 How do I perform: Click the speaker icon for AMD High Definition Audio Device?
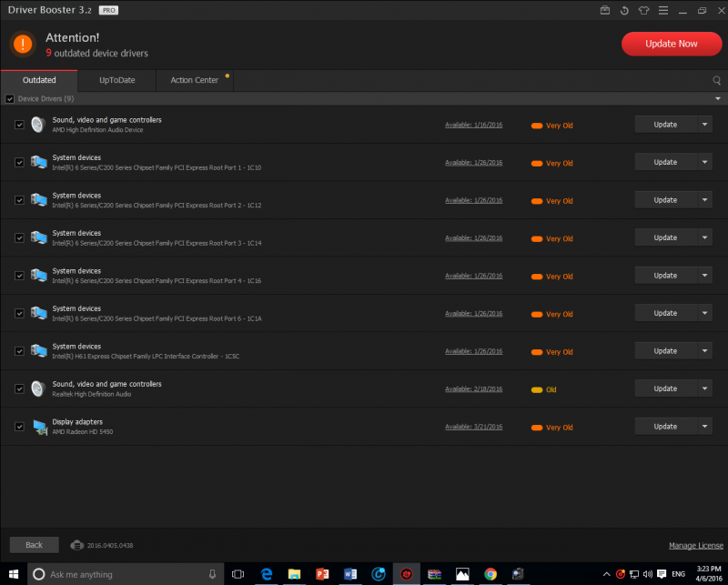click(x=38, y=125)
